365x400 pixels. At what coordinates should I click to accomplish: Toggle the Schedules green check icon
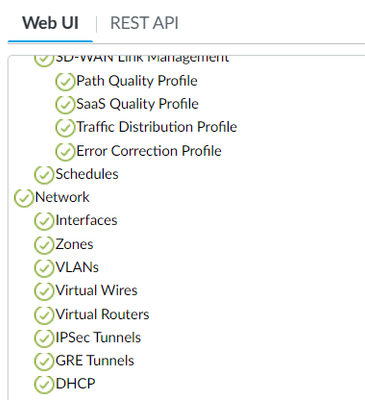44,175
